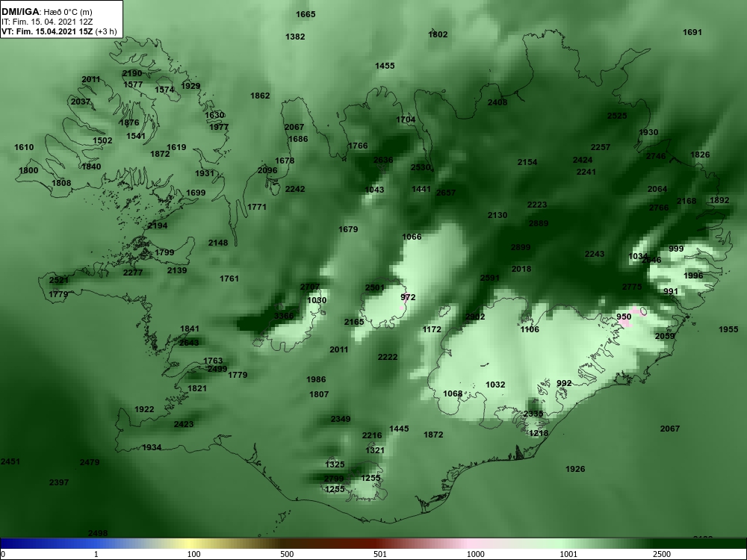Select the map value 1926

point(575,469)
